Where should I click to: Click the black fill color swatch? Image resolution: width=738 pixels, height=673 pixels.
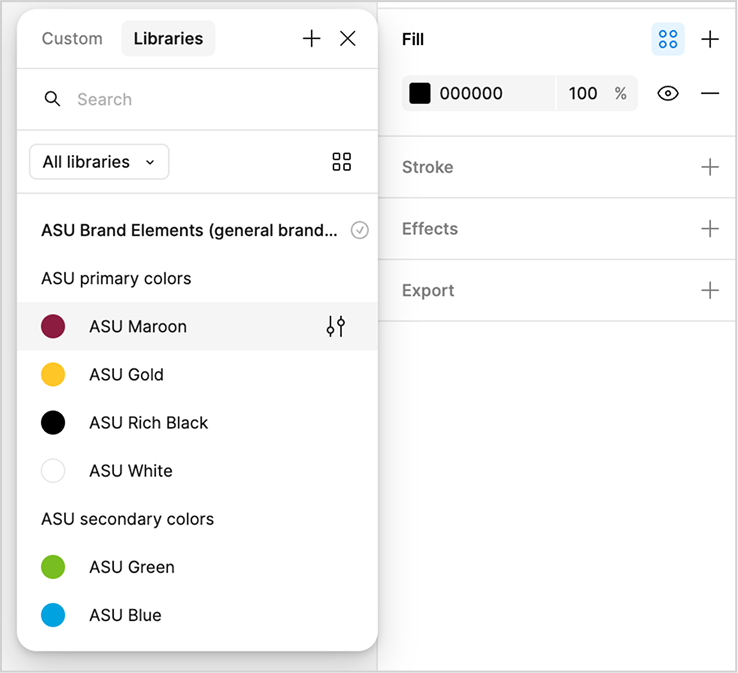pos(420,93)
